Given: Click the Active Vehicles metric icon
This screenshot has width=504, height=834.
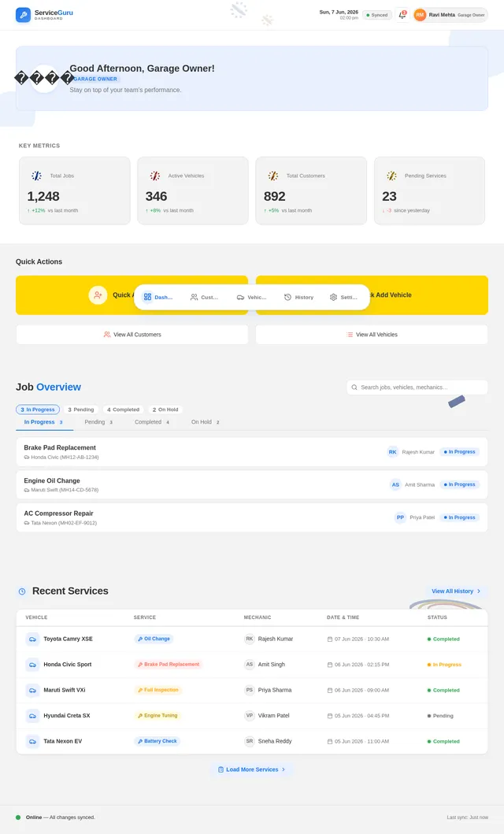Looking at the screenshot, I should [154, 176].
